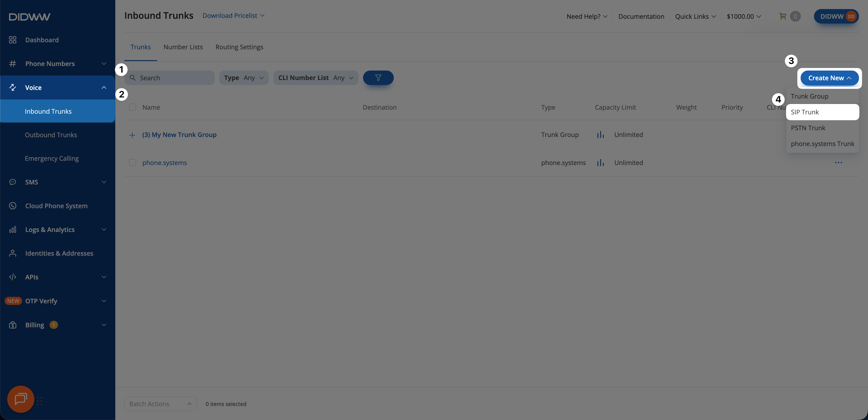Open the (3) My New Trunk Group link

[179, 135]
